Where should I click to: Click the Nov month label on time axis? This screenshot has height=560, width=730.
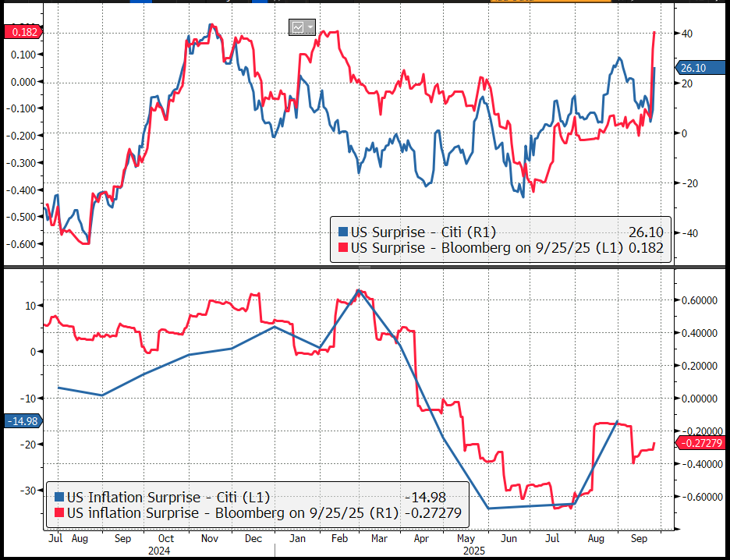pyautogui.click(x=211, y=538)
